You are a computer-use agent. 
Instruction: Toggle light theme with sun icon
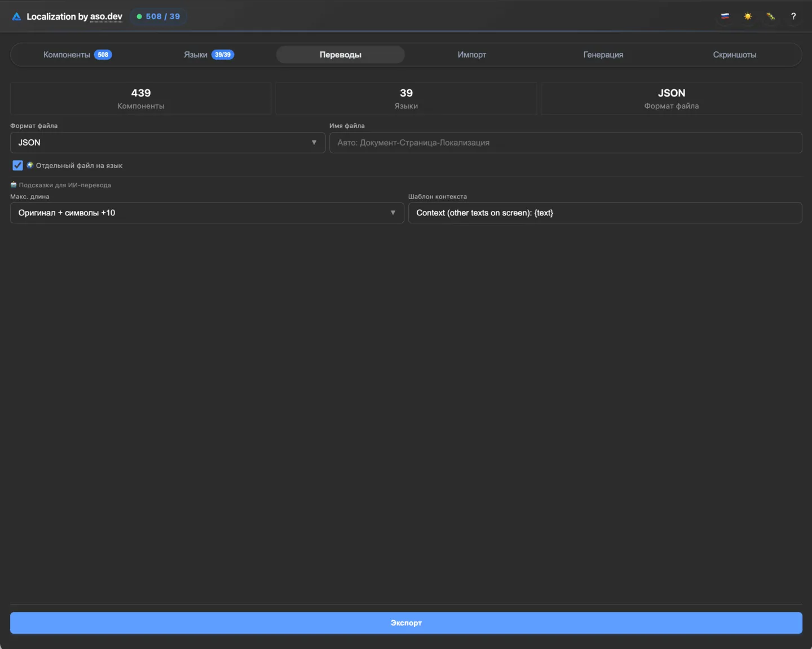pos(748,16)
